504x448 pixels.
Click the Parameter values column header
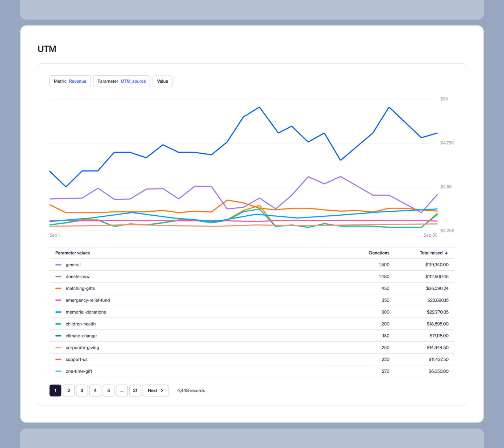72,253
